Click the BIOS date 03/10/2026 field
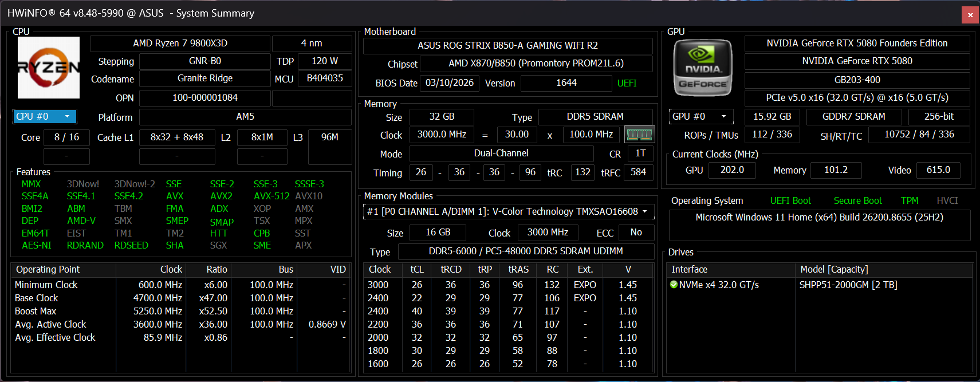This screenshot has width=980, height=382. [x=450, y=83]
